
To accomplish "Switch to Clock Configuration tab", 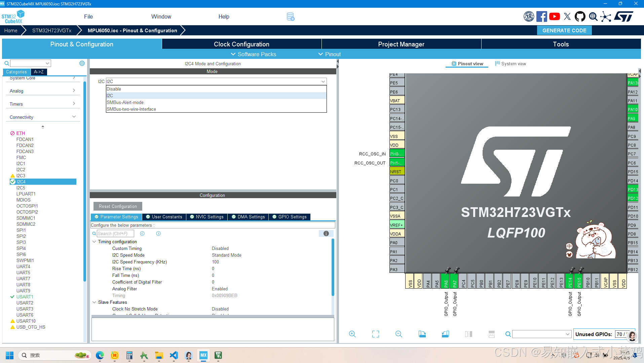I will [241, 44].
